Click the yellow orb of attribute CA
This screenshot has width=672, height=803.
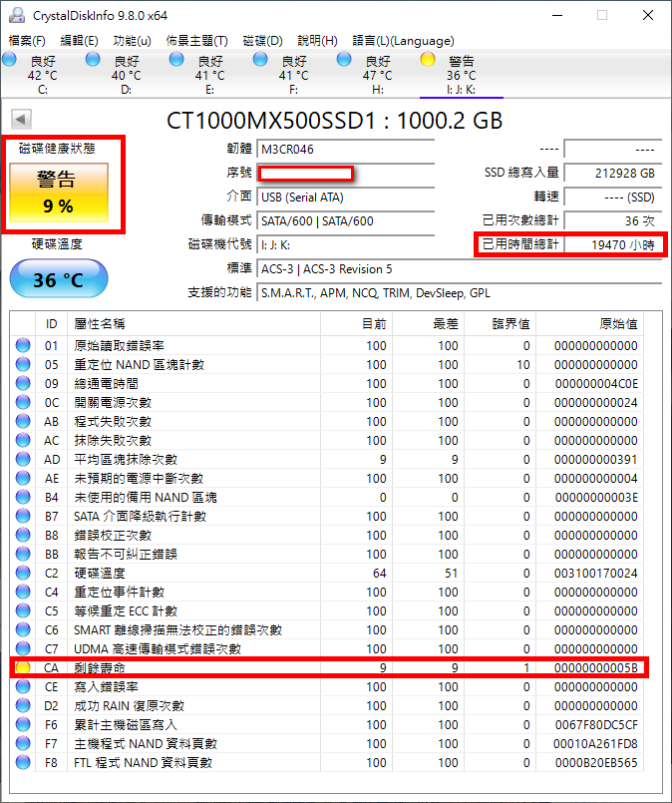tap(23, 667)
